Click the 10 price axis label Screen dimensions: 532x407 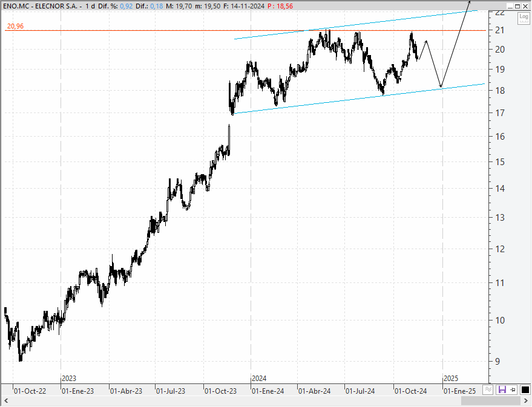coord(500,321)
